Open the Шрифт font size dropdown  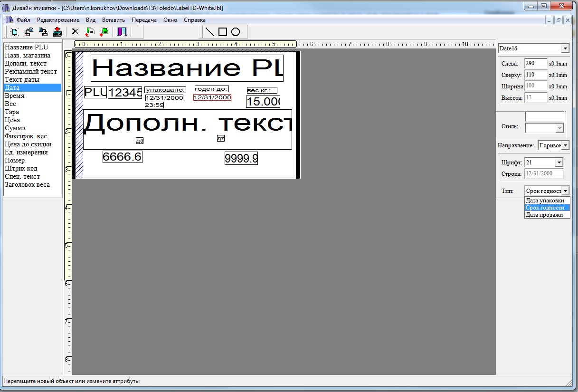point(559,163)
